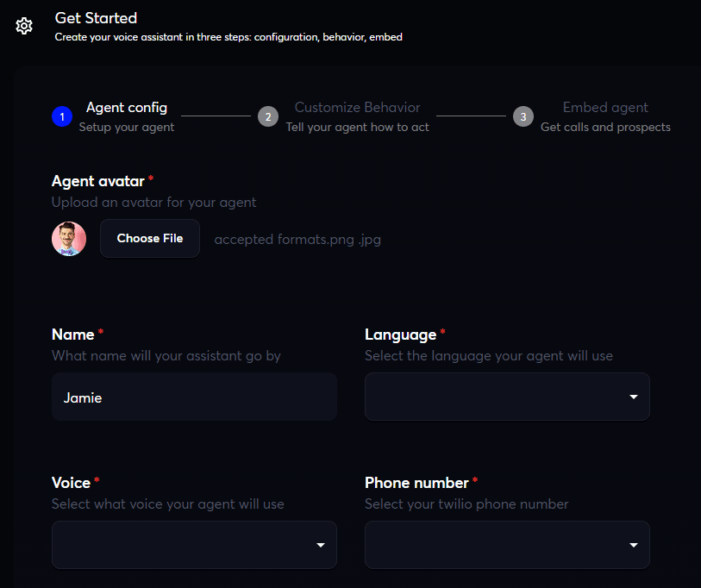This screenshot has height=588, width=701.
Task: Click the Language dropdown arrow
Action: point(634,397)
